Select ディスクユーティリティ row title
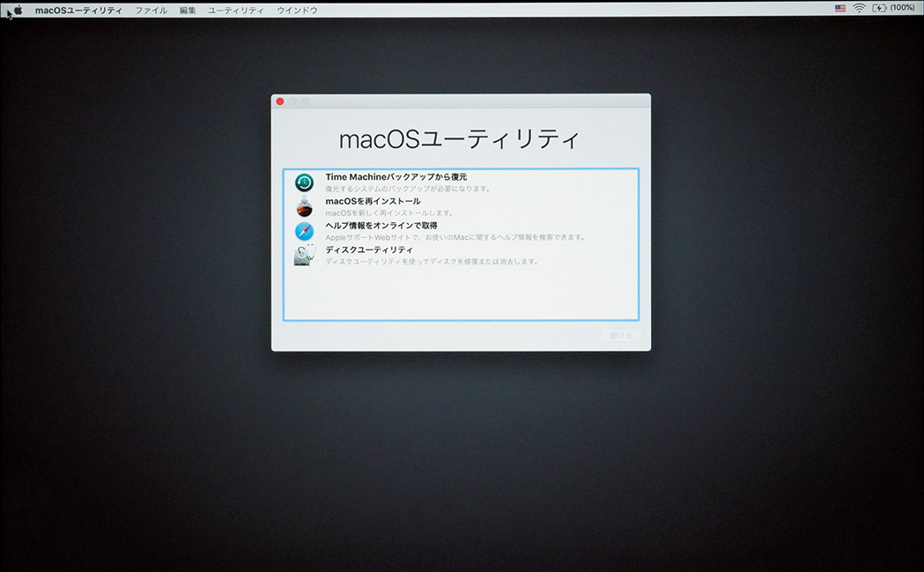Viewport: 924px width, 572px height. tap(369, 249)
